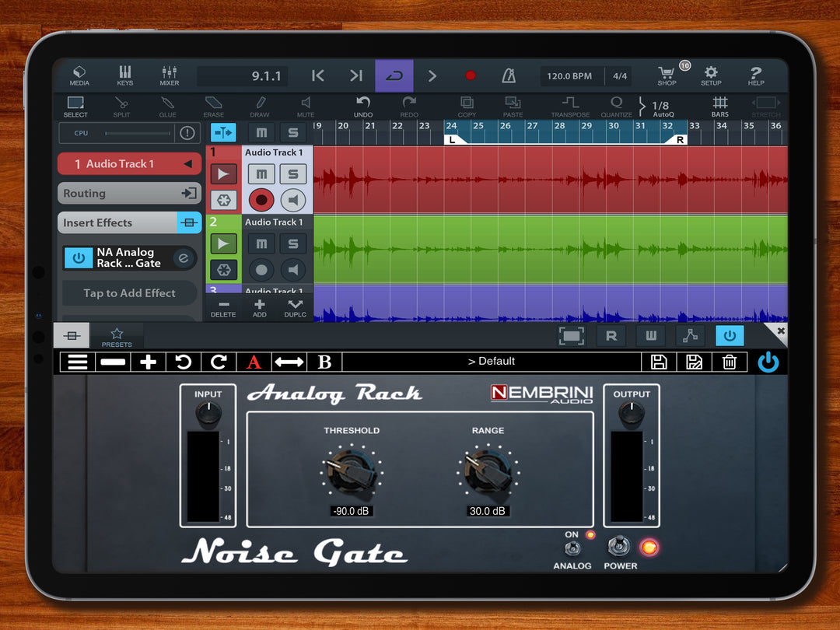This screenshot has height=630, width=840.
Task: Choose the Erase tool
Action: click(213, 107)
